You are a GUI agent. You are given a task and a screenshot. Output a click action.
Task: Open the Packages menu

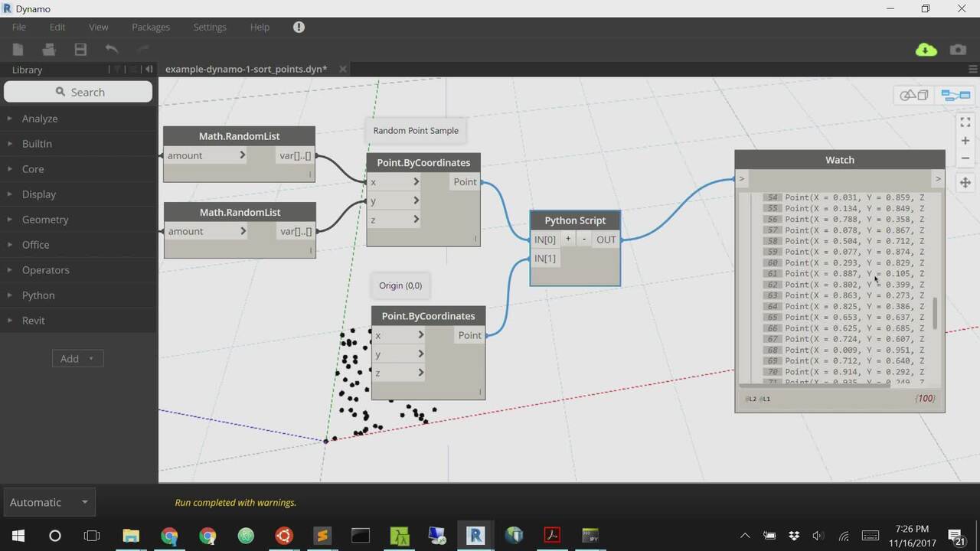[x=150, y=27]
